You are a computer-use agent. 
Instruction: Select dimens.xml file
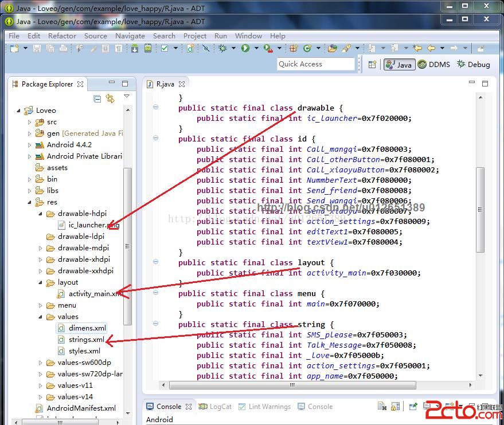click(82, 328)
